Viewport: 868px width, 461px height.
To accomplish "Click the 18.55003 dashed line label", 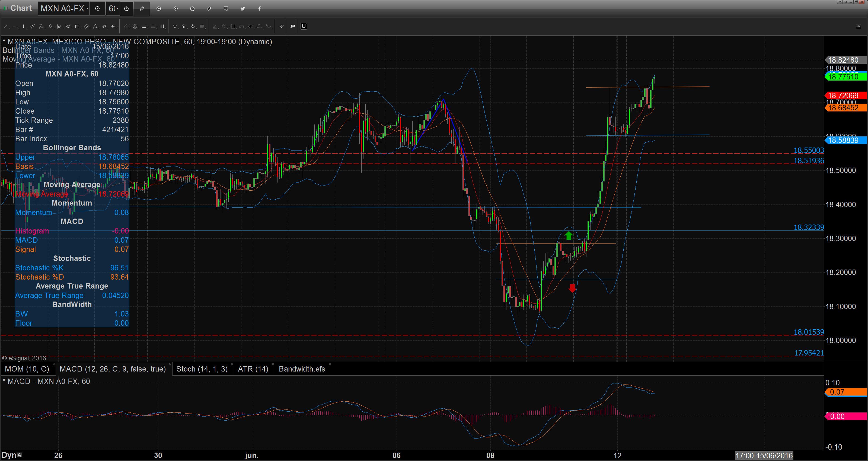I will tap(809, 150).
